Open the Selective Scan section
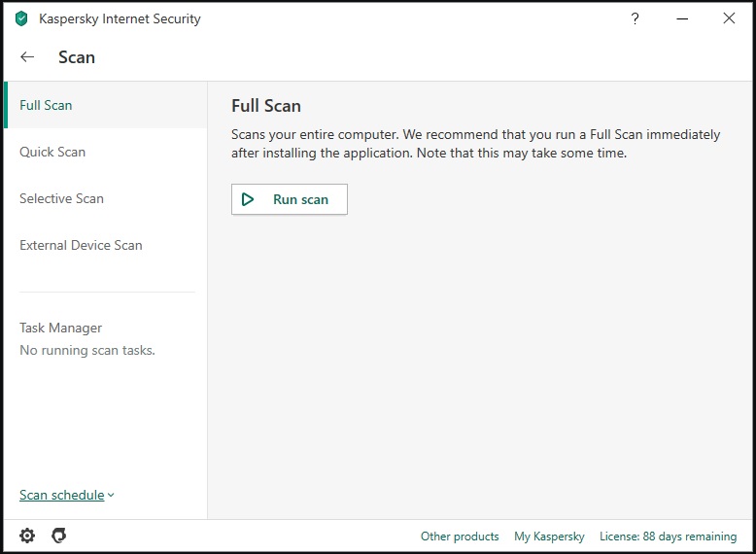Screen dimensions: 756x554 pyautogui.click(x=105, y=198)
